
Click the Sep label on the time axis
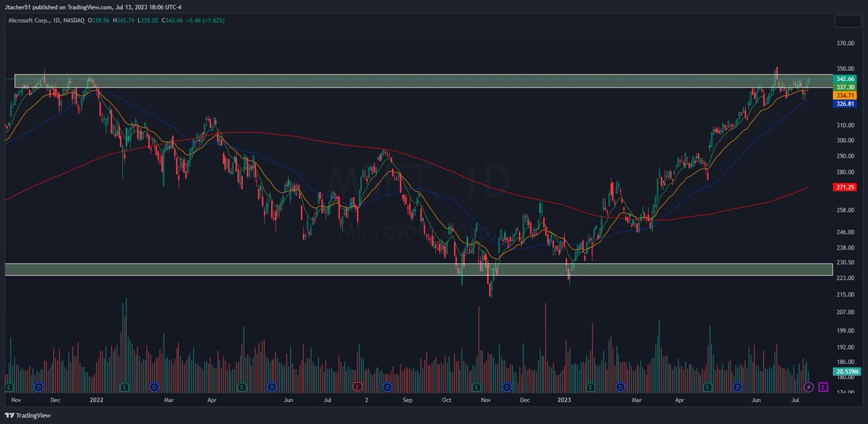(408, 399)
